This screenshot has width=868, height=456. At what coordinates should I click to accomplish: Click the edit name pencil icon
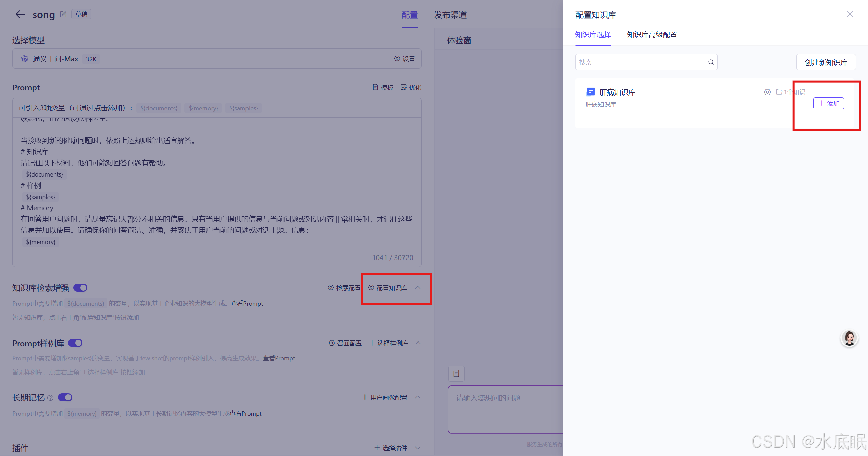(63, 14)
